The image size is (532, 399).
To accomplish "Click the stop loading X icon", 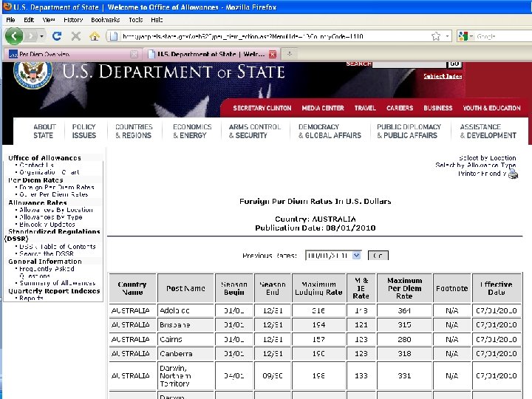I will [76, 36].
